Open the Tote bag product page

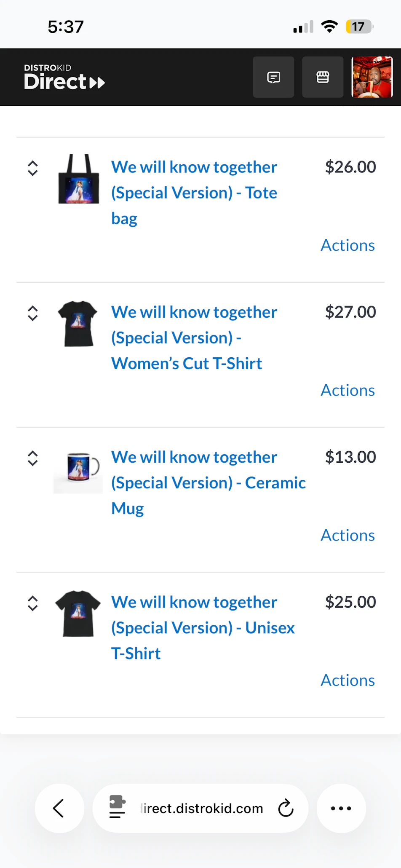click(194, 192)
